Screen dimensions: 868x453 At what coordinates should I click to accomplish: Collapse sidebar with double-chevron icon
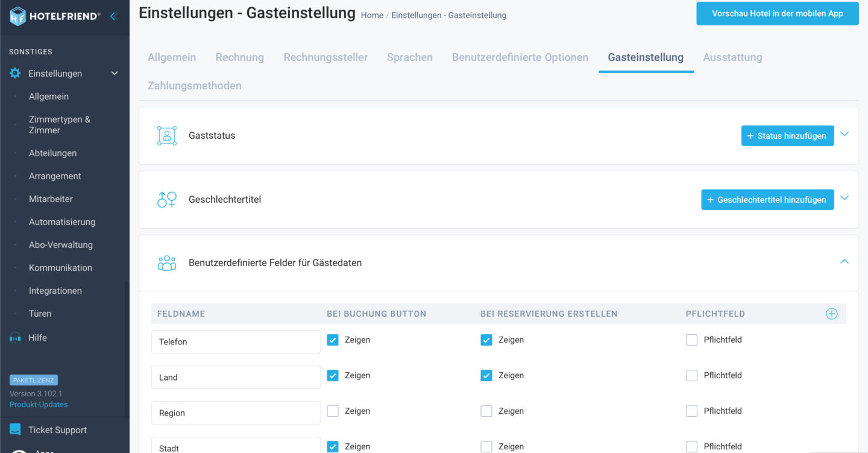tap(113, 16)
